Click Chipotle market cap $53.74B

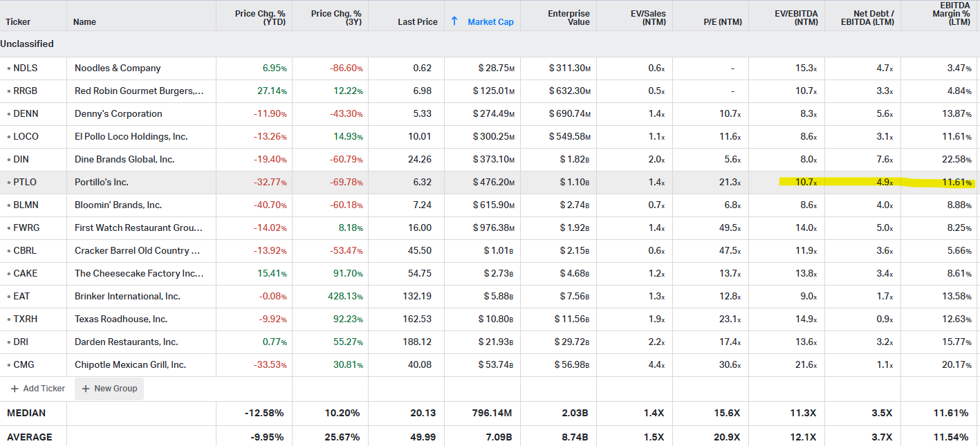tap(495, 364)
